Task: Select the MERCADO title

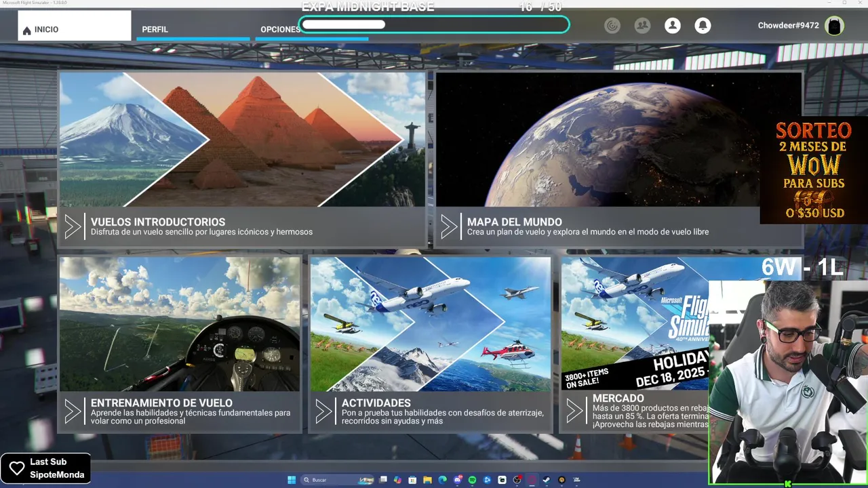Action: [x=618, y=398]
